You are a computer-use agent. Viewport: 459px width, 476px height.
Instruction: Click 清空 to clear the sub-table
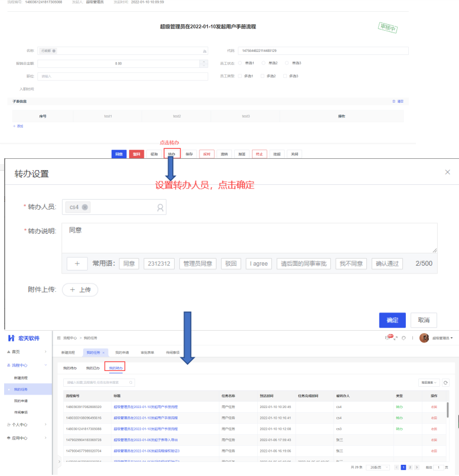[x=398, y=102]
